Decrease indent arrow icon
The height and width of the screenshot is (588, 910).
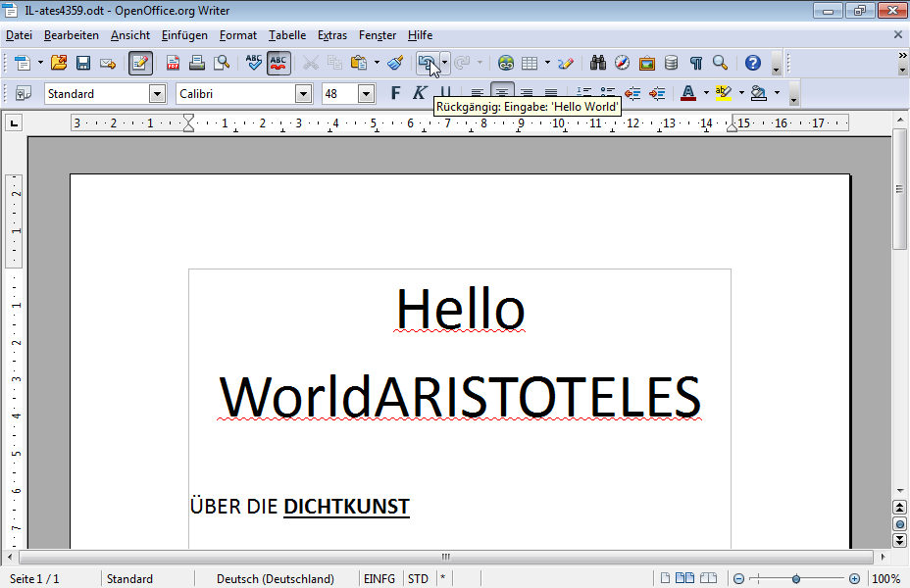(632, 93)
